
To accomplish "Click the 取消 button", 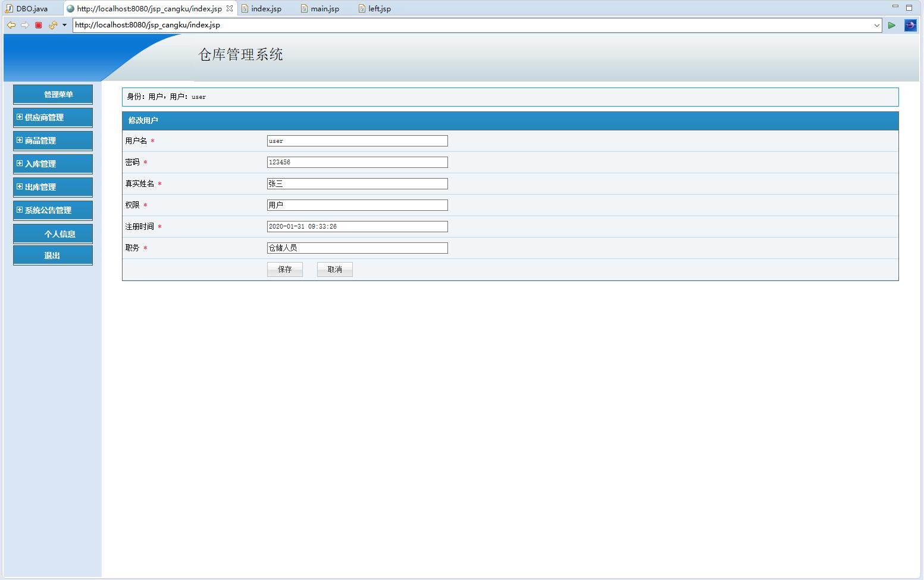I will (335, 270).
